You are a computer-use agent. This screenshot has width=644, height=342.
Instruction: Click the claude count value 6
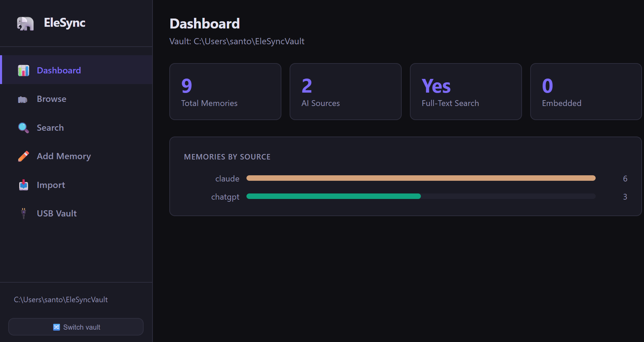pos(625,179)
